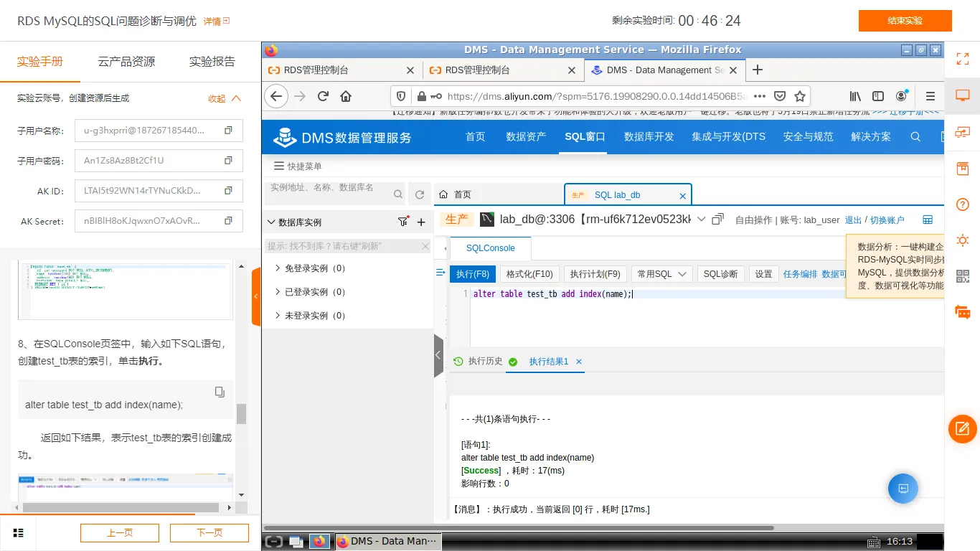
Task: Click the Firefox URL address bar
Action: tap(597, 96)
